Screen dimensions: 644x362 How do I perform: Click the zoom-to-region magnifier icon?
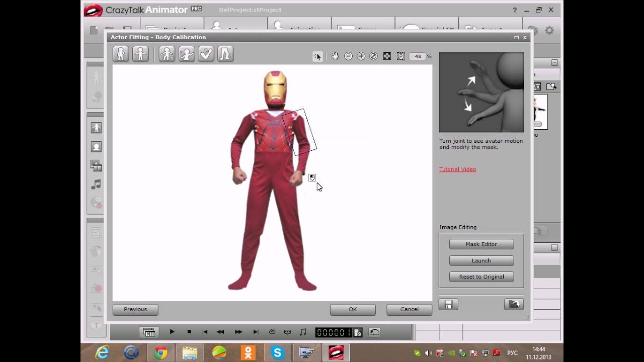pos(400,56)
